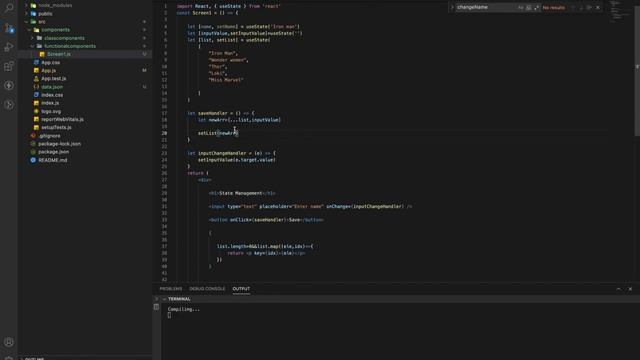Open the Extensions view icon
This screenshot has width=640, height=360.
click(9, 66)
